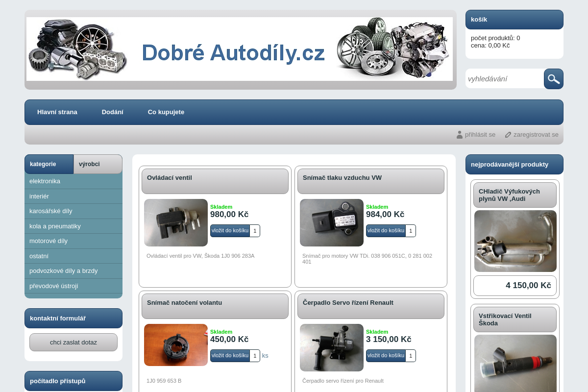Click the 980,00 Kč price
Image resolution: width=588 pixels, height=392 pixels.
click(x=229, y=215)
